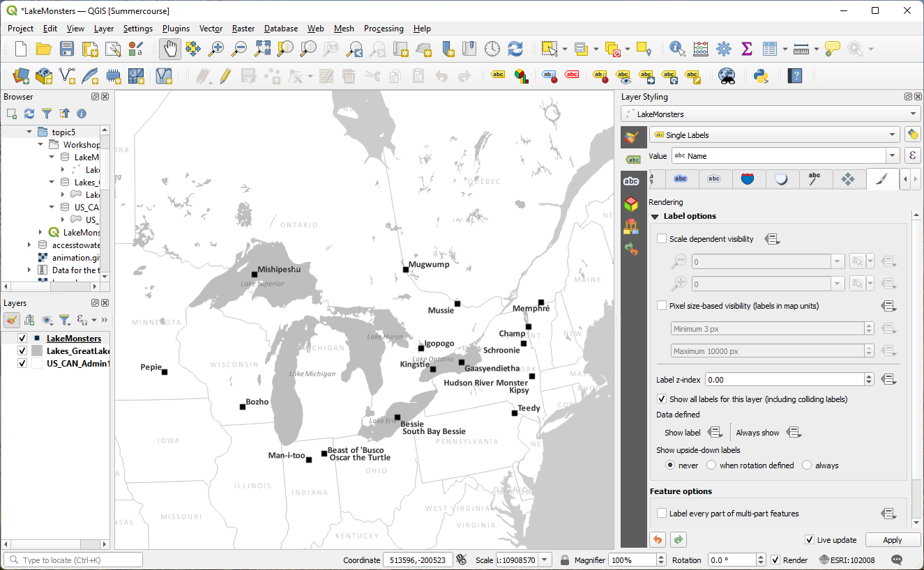The image size is (924, 570).
Task: Click Apply in the Layer Styling panel
Action: click(x=893, y=539)
